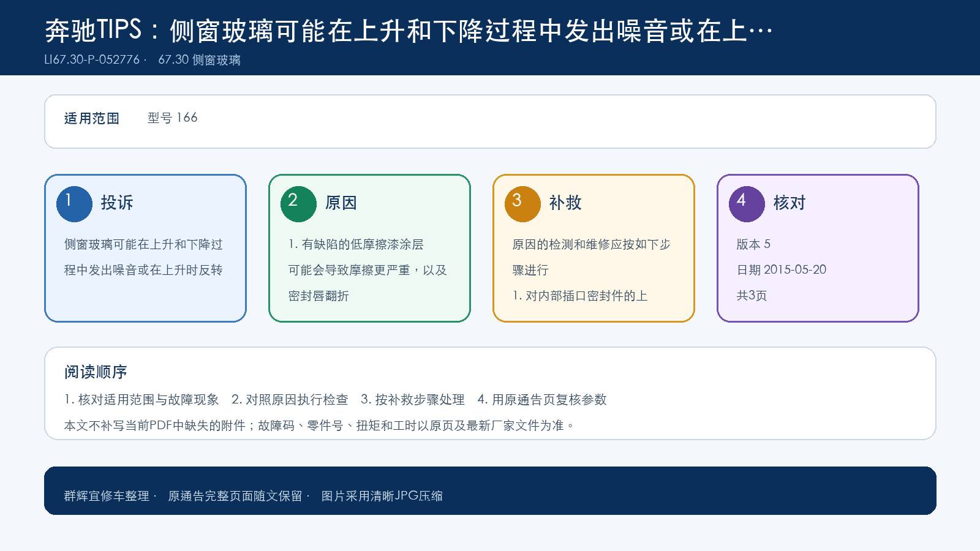Select the line 程中发出噪音或在上升时反转
The image size is (980, 551).
[143, 270]
